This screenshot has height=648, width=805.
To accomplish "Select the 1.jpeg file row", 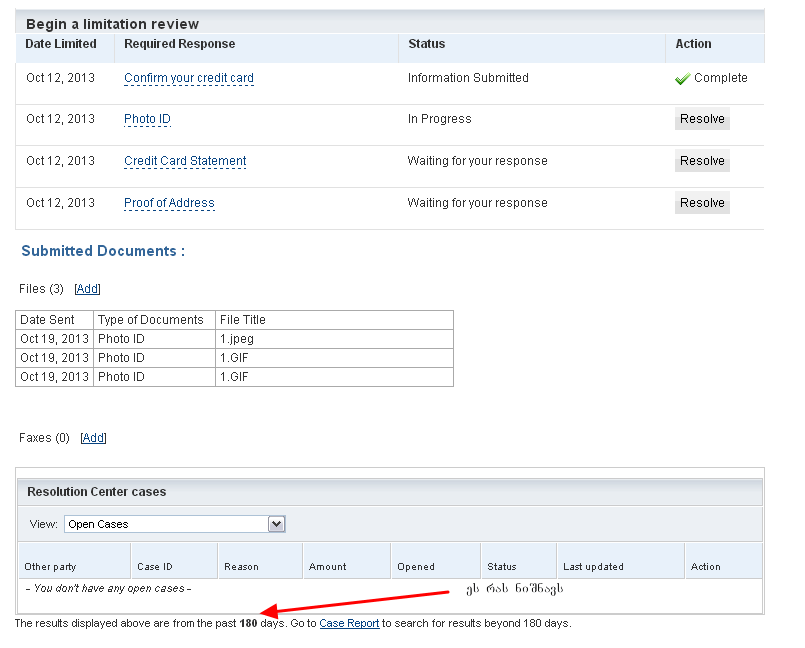I will coord(237,339).
